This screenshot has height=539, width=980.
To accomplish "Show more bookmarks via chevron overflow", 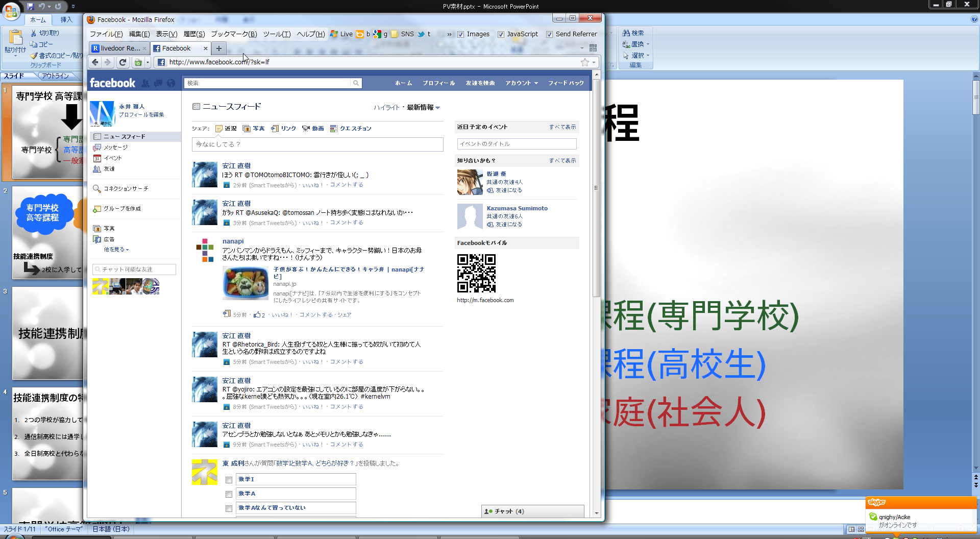I will coord(449,34).
